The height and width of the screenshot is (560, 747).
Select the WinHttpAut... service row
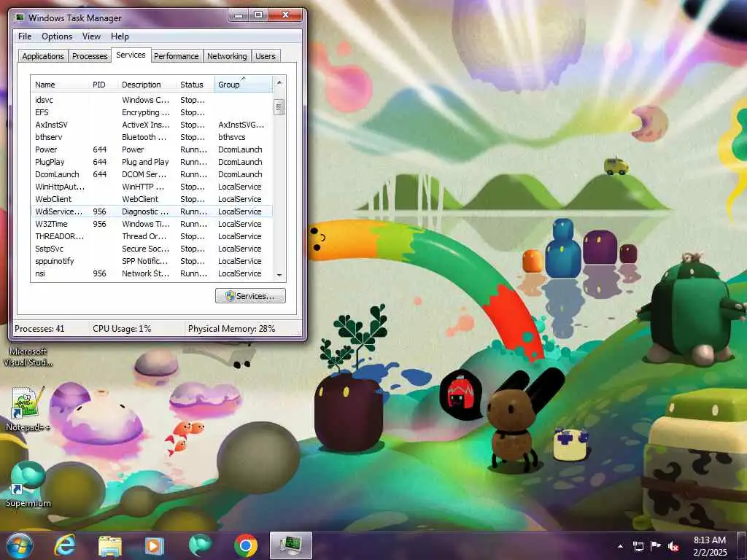pos(152,187)
